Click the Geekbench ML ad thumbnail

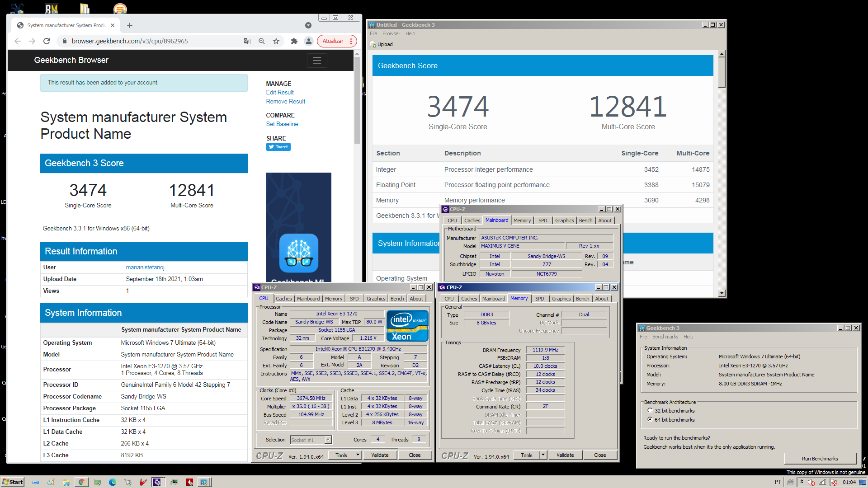299,227
